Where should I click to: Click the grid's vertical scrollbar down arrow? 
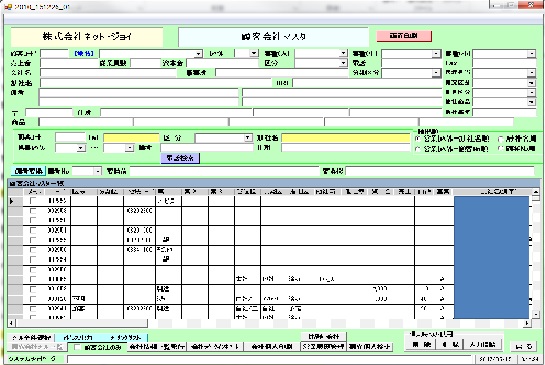536,315
